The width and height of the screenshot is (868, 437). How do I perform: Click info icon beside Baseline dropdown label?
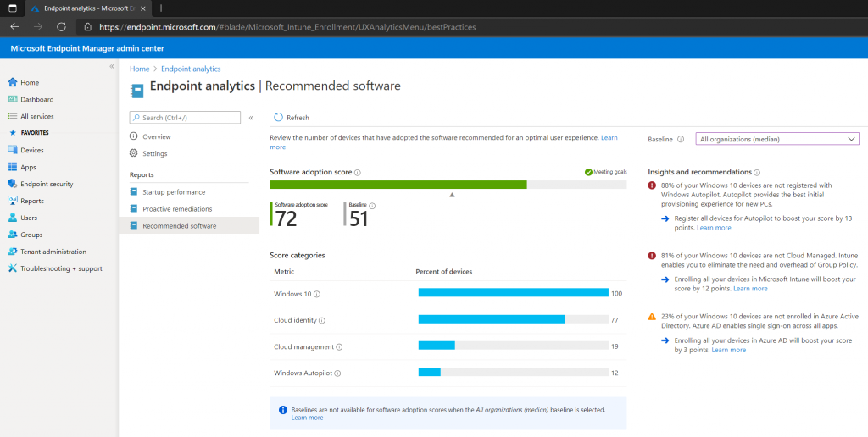pyautogui.click(x=681, y=140)
